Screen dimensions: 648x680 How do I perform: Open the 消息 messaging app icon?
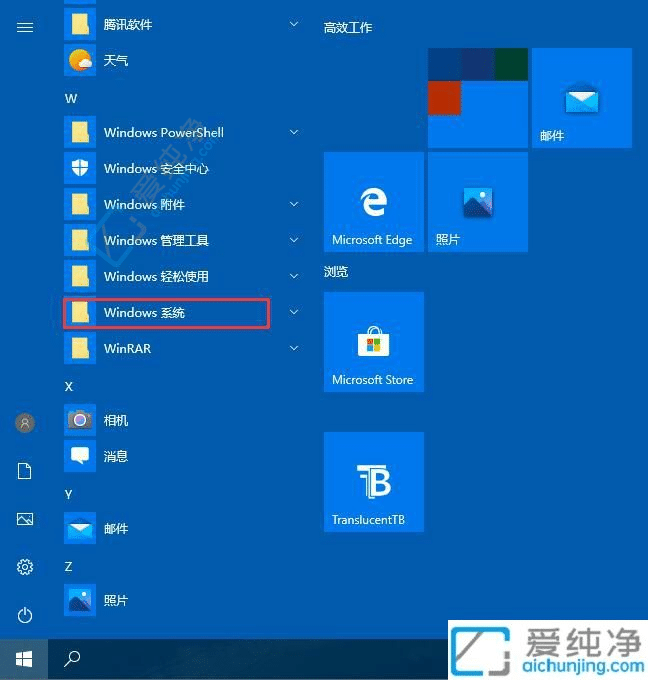pos(80,456)
